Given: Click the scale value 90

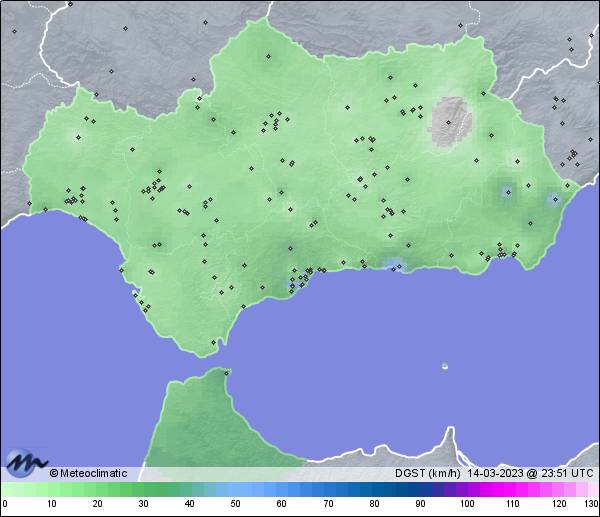Looking at the screenshot, I should click(420, 503).
